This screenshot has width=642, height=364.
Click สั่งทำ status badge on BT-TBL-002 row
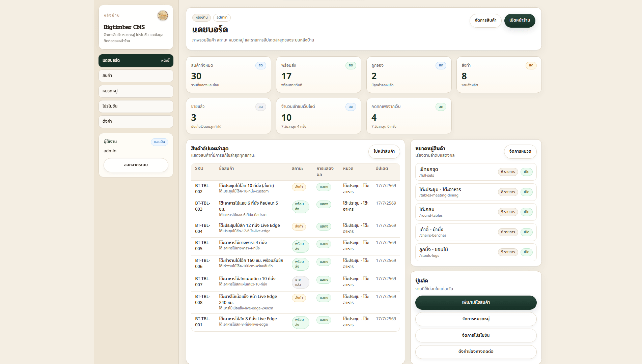pyautogui.click(x=299, y=187)
